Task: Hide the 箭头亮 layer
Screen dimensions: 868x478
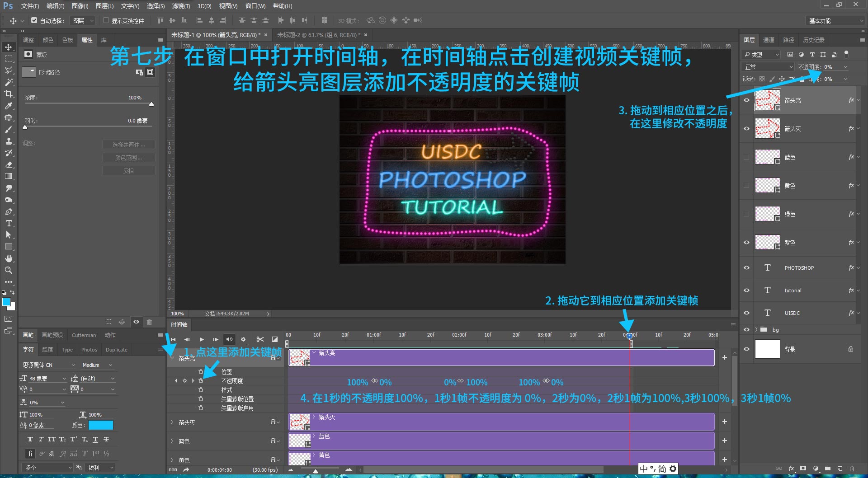Action: pyautogui.click(x=746, y=100)
